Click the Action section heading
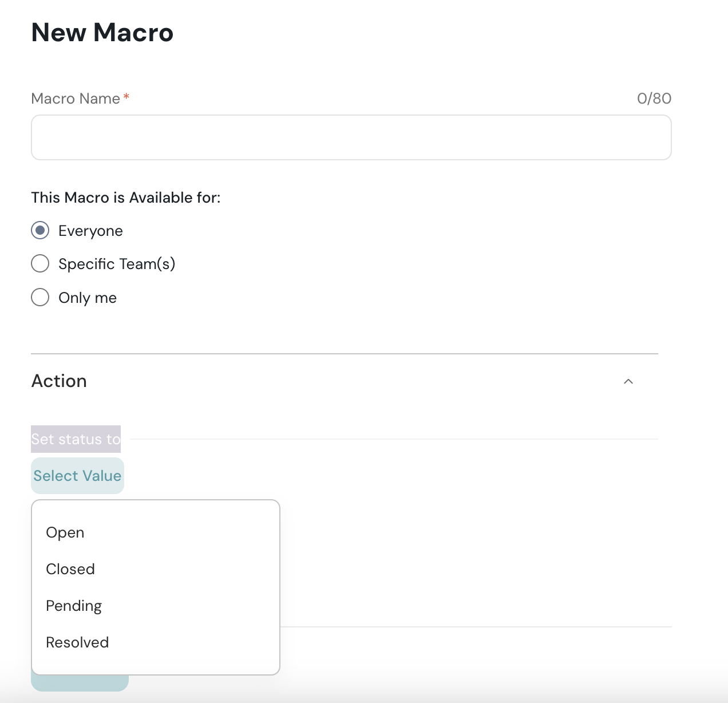The height and width of the screenshot is (703, 728). coord(59,381)
